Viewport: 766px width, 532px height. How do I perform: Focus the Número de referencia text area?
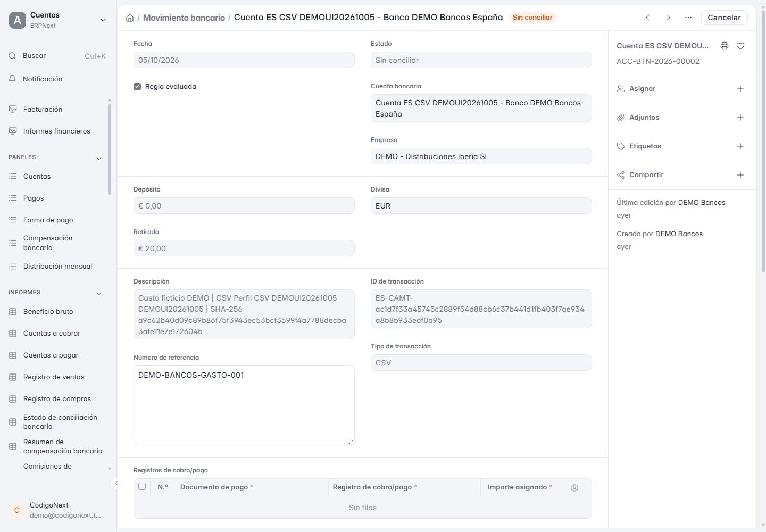(244, 405)
